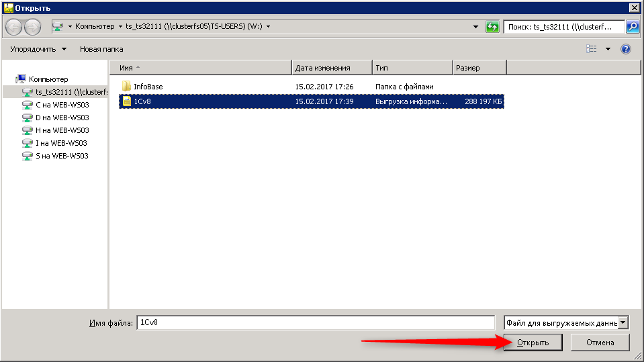Click the change view icon

tap(592, 49)
